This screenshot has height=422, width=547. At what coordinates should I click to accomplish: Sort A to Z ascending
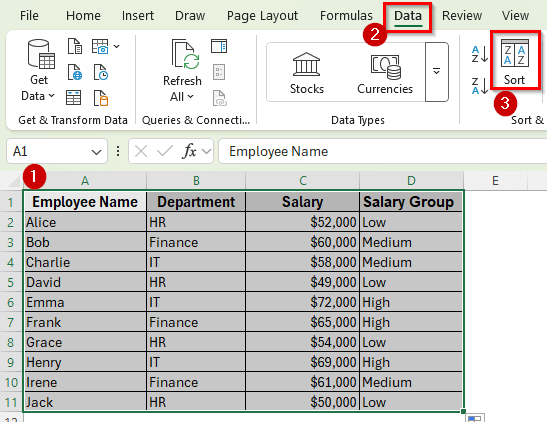click(x=480, y=54)
